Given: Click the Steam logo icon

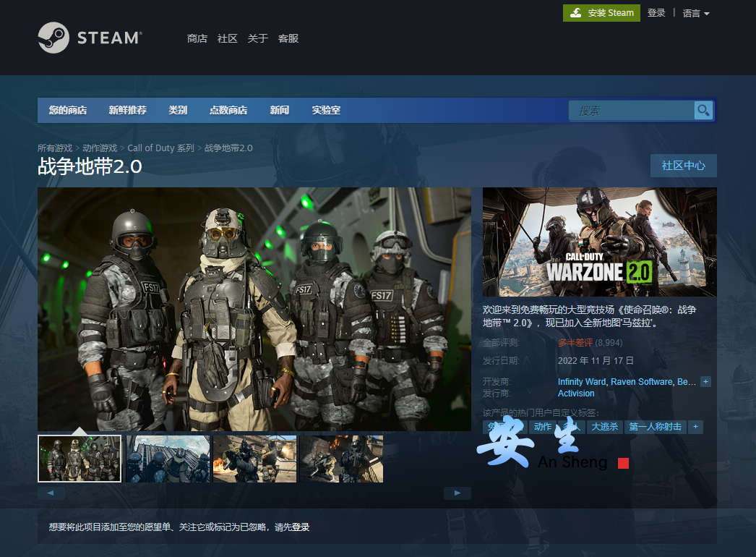Looking at the screenshot, I should pos(53,38).
